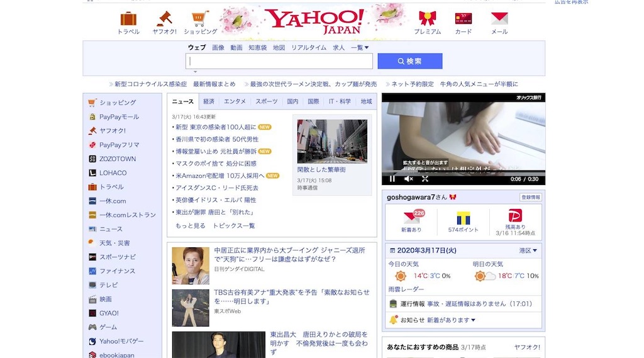
Task: Open GYAO! in left sidebar
Action: click(x=109, y=313)
